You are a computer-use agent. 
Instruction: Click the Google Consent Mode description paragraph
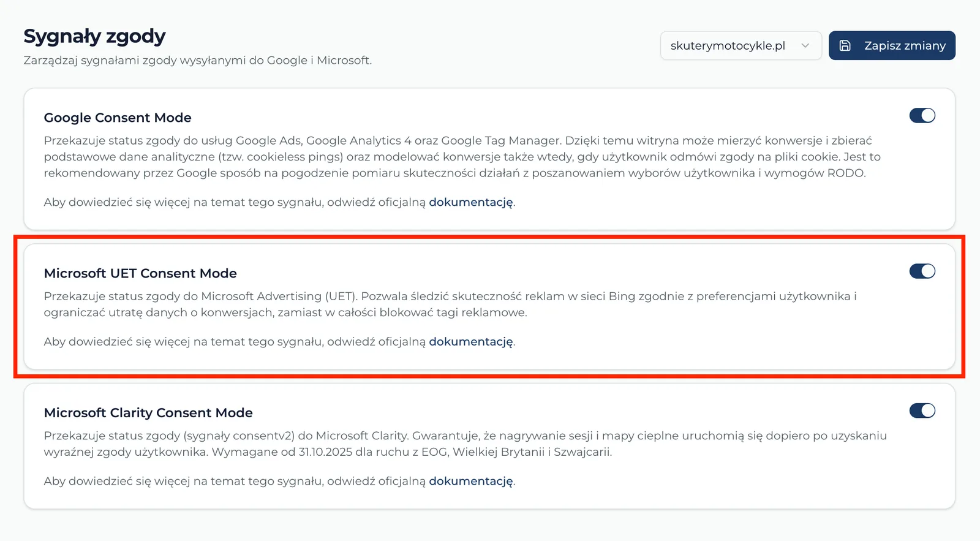coord(462,157)
